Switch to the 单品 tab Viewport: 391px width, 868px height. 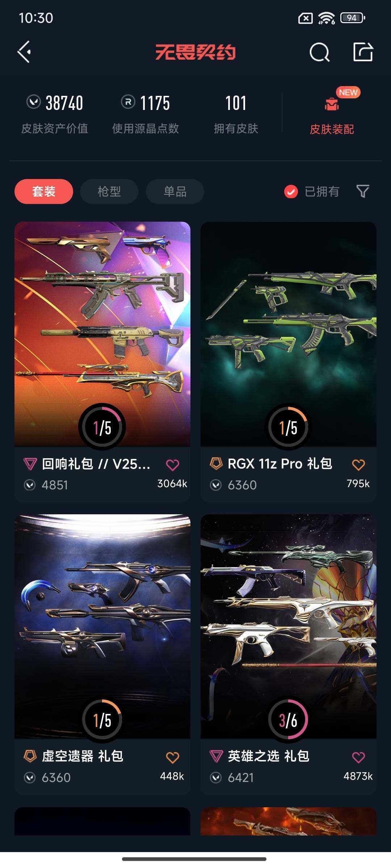(175, 191)
